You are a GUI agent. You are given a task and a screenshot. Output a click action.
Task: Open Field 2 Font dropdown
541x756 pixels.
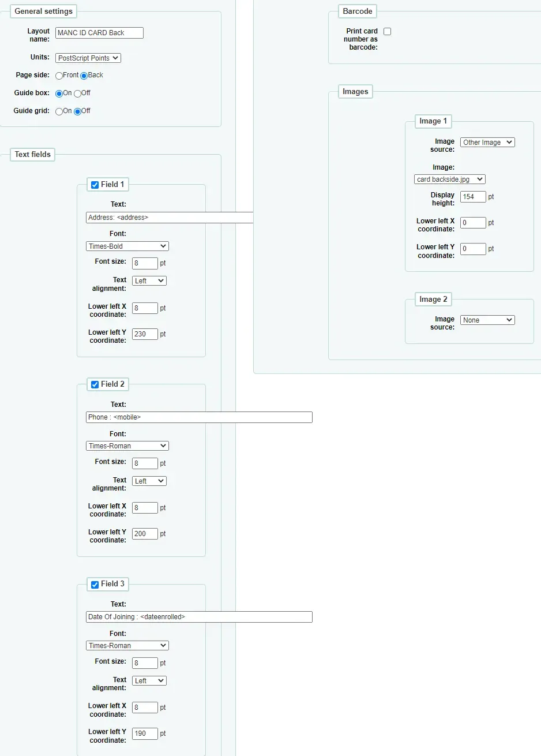127,446
